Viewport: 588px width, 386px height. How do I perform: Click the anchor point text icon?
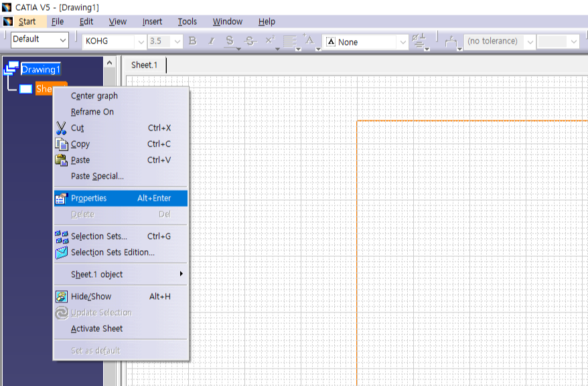[x=309, y=40]
